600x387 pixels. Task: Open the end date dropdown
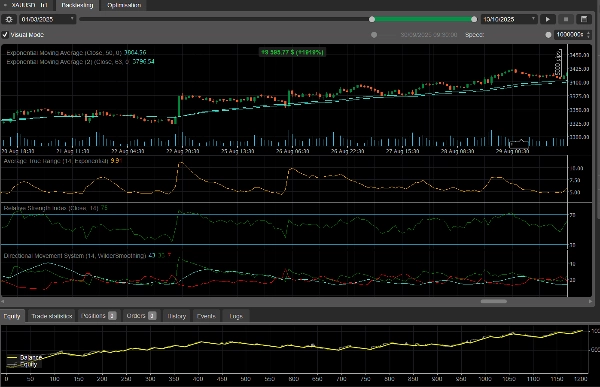tap(533, 19)
